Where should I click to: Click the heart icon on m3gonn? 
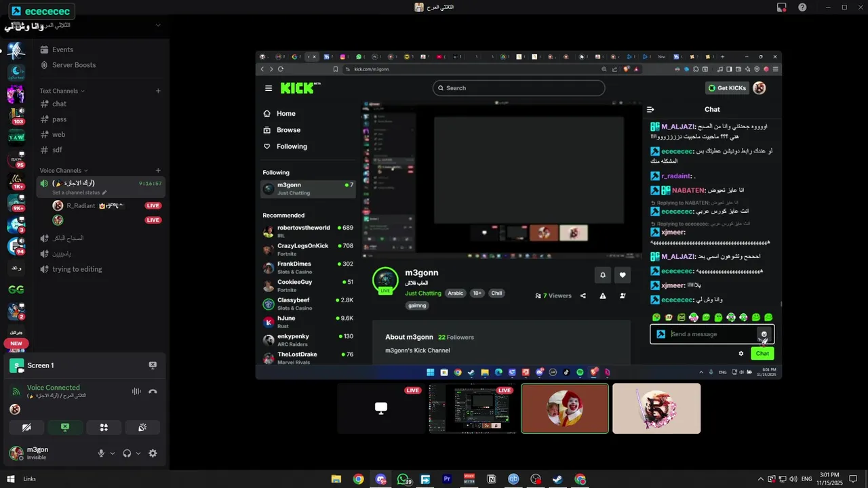(623, 275)
